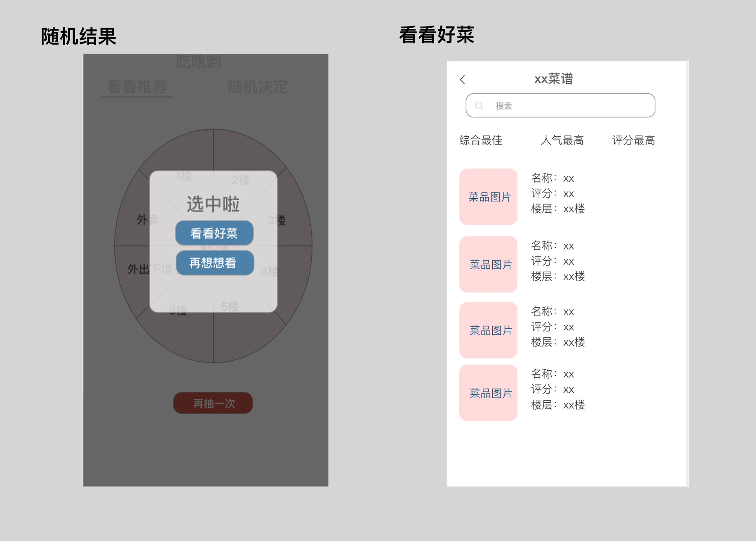Open the second 菜品图片 thumbnail

tap(488, 264)
